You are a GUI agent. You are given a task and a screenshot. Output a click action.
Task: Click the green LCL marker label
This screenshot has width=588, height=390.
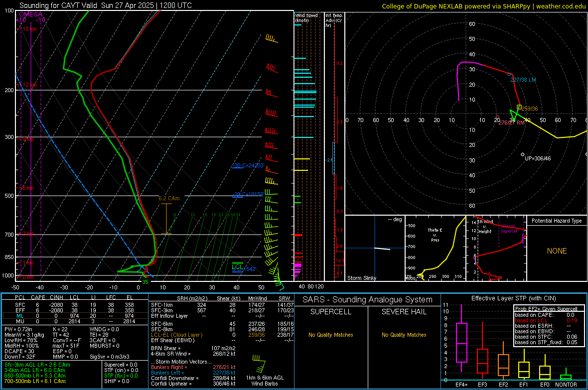click(237, 266)
